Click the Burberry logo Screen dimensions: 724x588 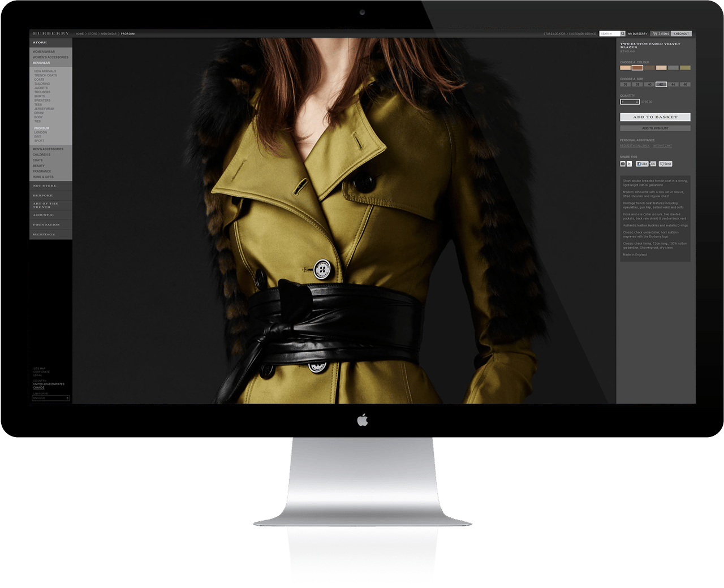[x=51, y=34]
